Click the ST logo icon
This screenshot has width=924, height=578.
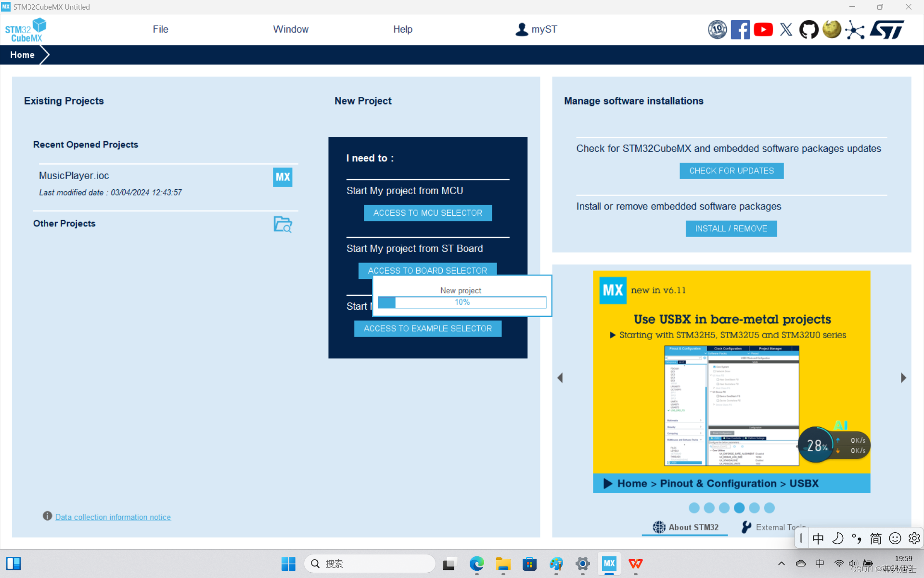(x=887, y=29)
